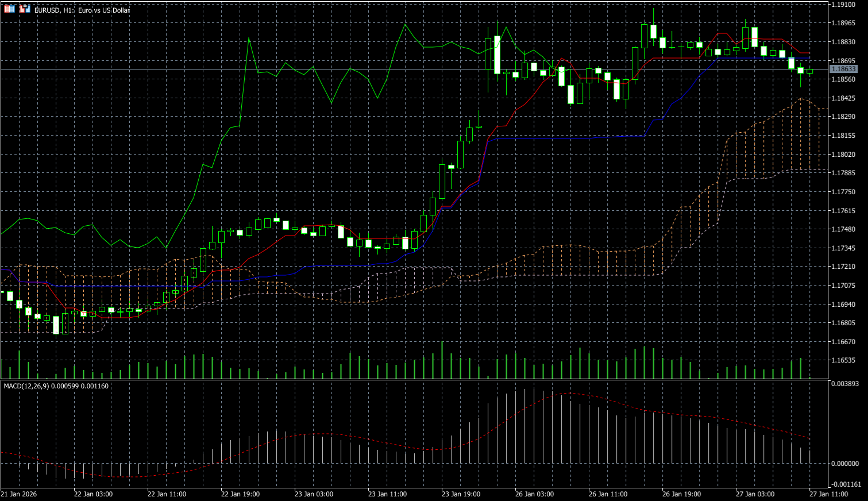
Task: Click the 1.16805 price axis label
Action: (x=844, y=323)
